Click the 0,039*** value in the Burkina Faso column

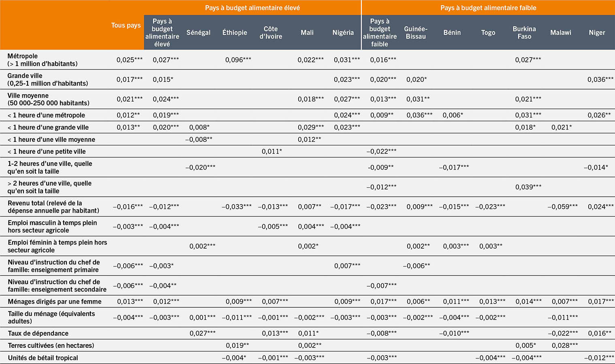point(528,187)
